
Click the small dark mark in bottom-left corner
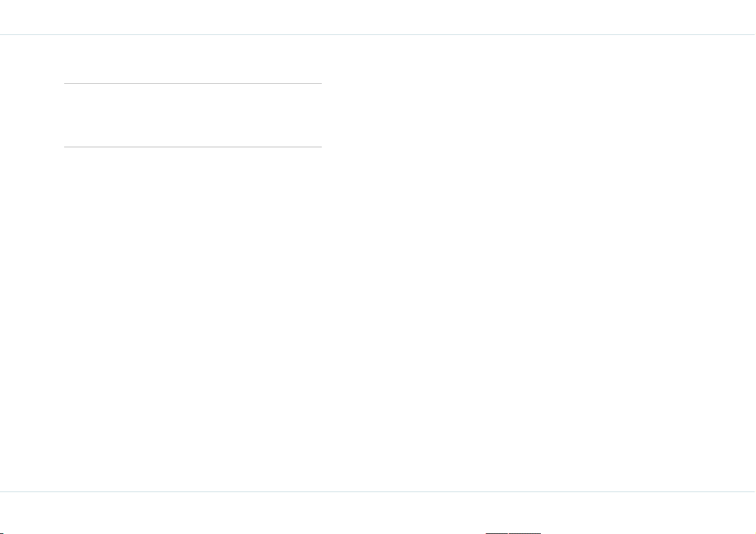click(1, 533)
